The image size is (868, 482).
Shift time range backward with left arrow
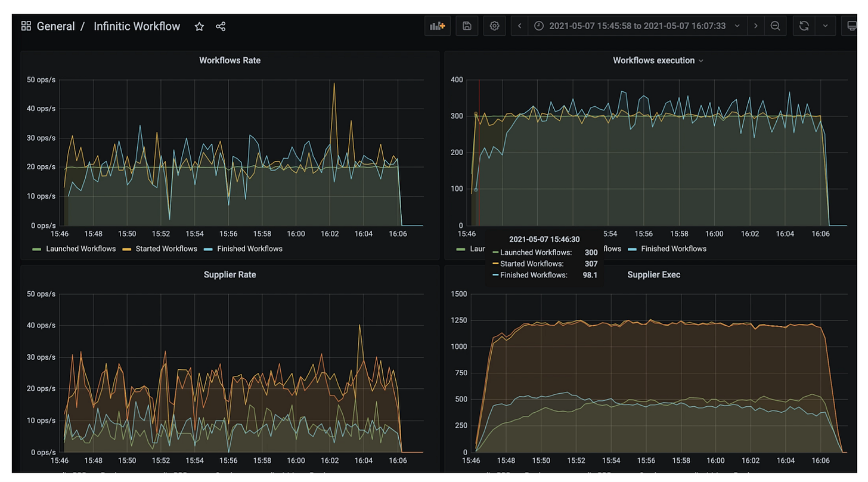pyautogui.click(x=519, y=26)
